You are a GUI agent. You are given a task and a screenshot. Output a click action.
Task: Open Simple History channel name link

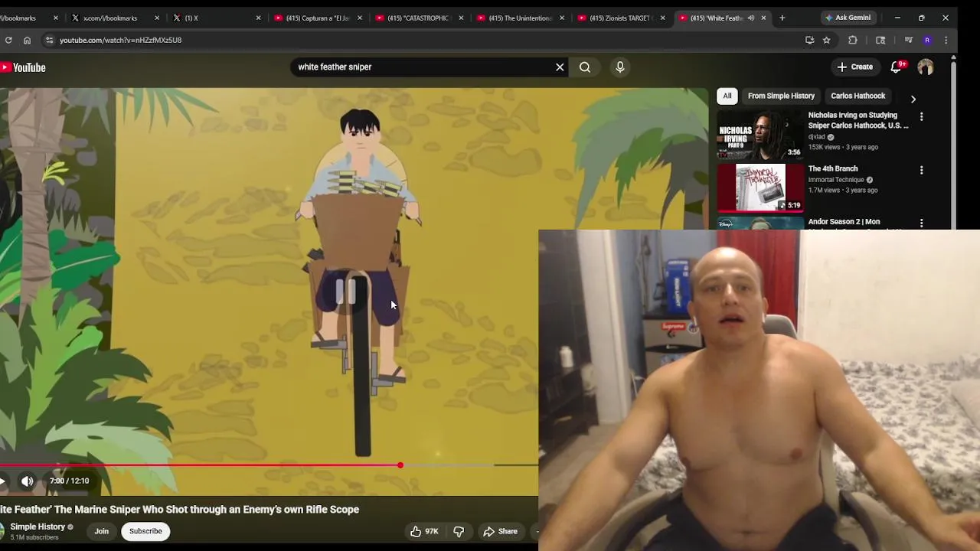(38, 527)
